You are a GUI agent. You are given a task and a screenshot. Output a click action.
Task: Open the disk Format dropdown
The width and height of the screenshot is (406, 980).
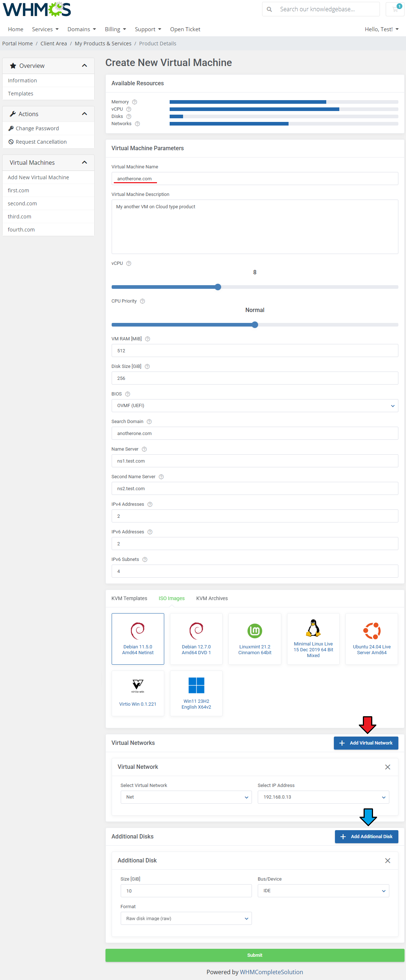tap(186, 918)
